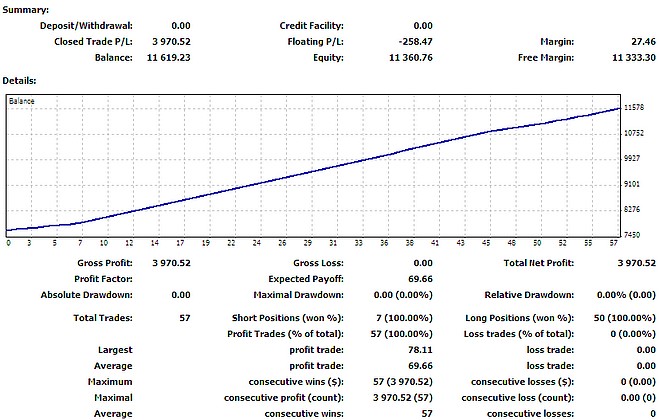Click the 11578 axis label on chart
This screenshot has height=420, width=660.
click(x=634, y=108)
